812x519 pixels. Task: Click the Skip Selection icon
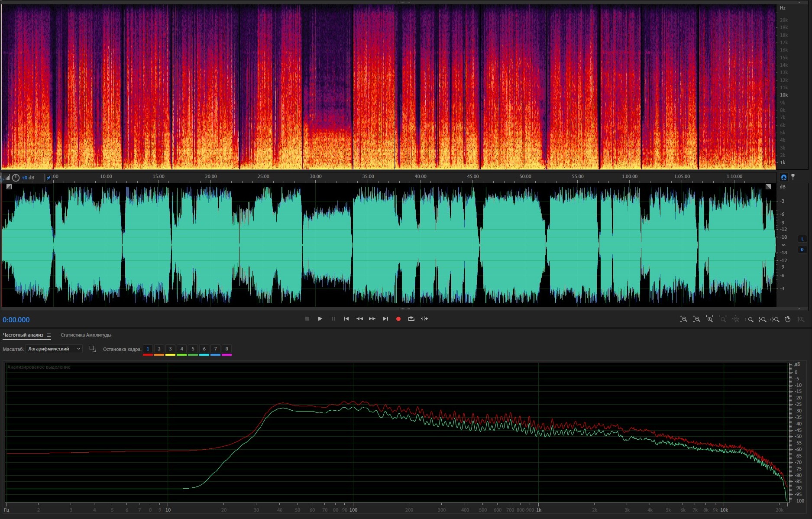424,319
